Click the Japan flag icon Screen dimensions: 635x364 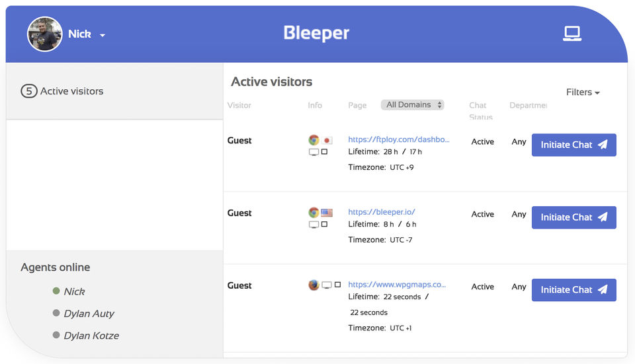(x=327, y=140)
